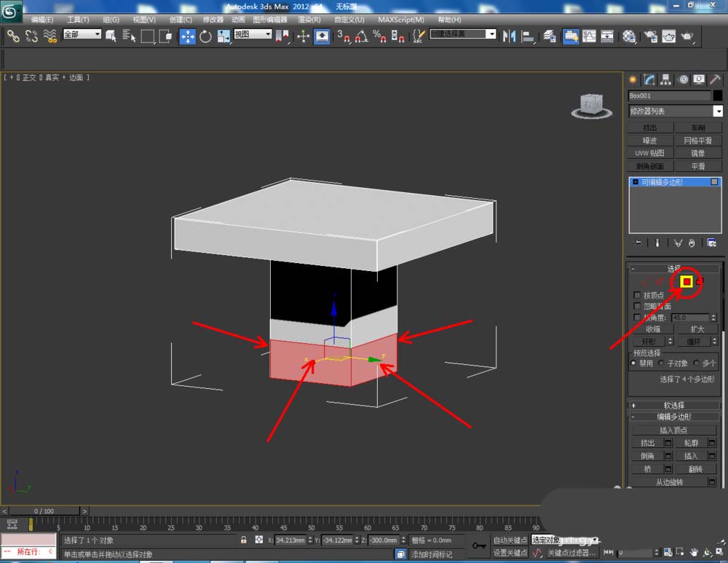The width and height of the screenshot is (728, 563).
Task: Open the 工具(T) menu
Action: (x=78, y=20)
